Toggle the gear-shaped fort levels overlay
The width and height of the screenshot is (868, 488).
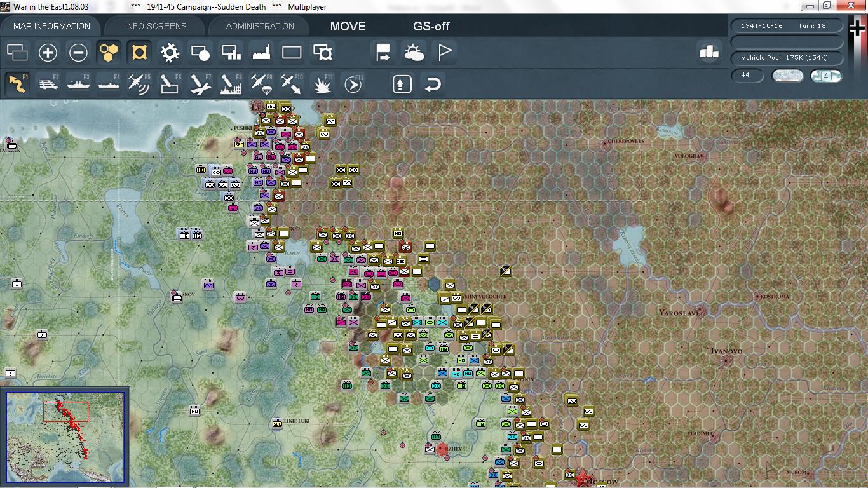170,53
